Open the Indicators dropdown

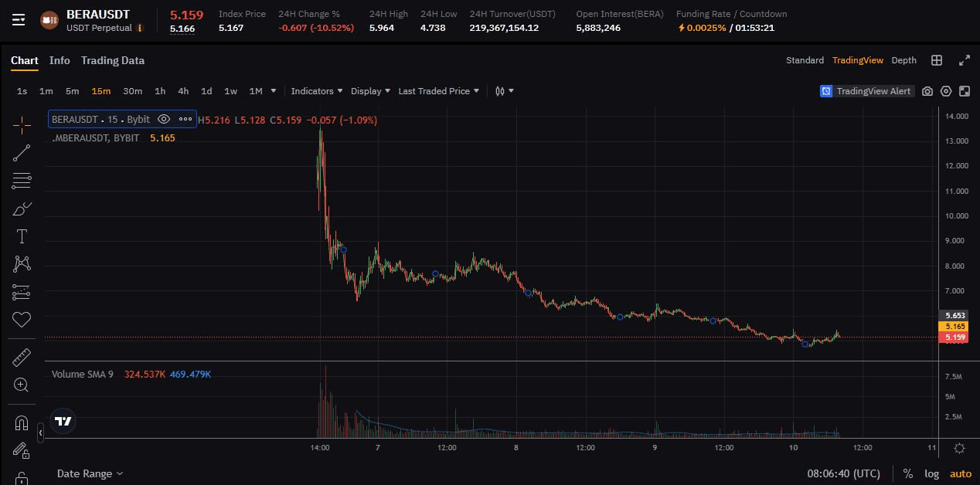tap(317, 91)
